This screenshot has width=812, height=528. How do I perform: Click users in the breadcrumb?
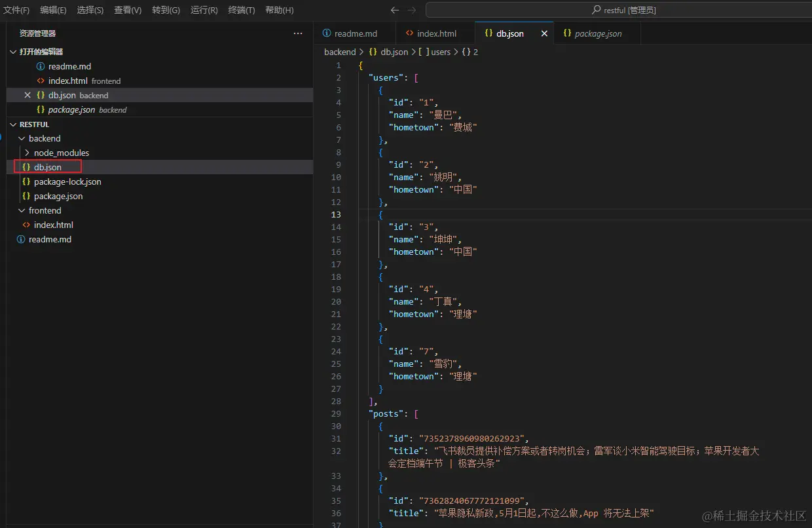pyautogui.click(x=441, y=52)
